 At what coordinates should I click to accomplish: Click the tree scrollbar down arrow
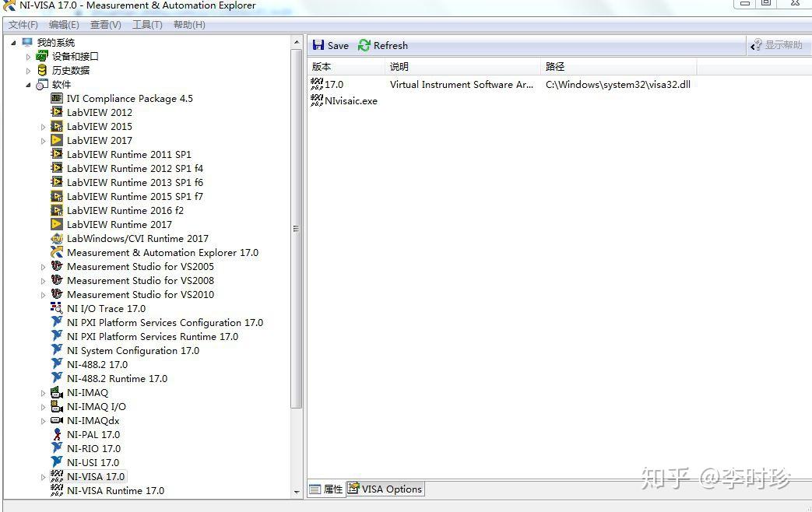click(x=296, y=492)
